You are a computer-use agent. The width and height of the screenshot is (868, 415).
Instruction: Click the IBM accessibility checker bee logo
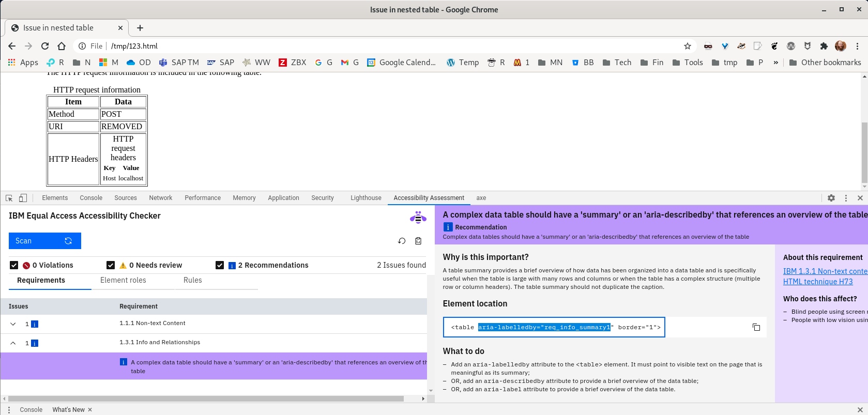click(x=418, y=217)
